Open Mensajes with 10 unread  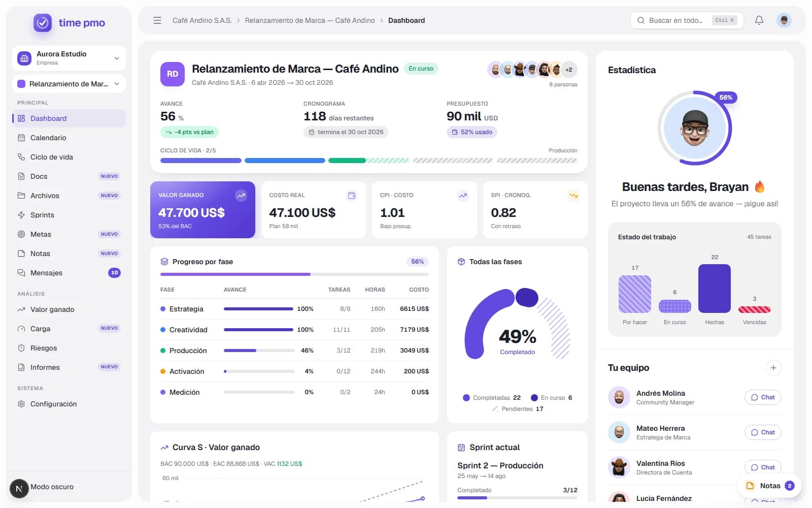point(69,273)
